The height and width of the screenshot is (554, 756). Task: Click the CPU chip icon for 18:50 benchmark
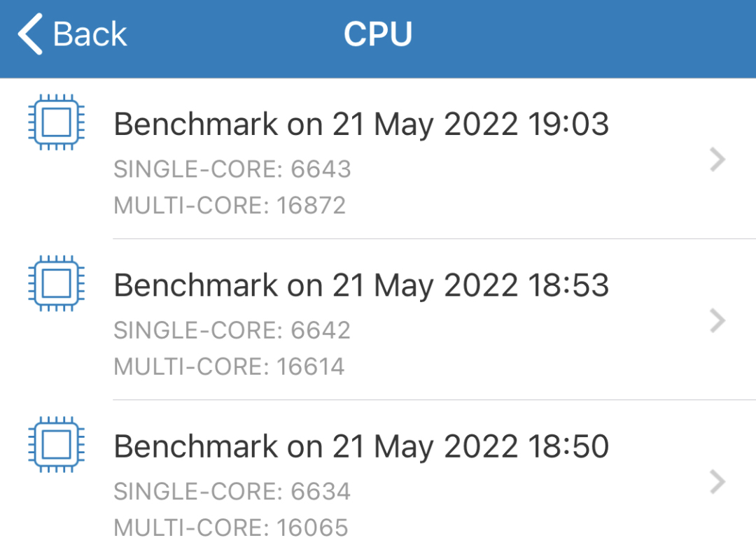point(57,444)
